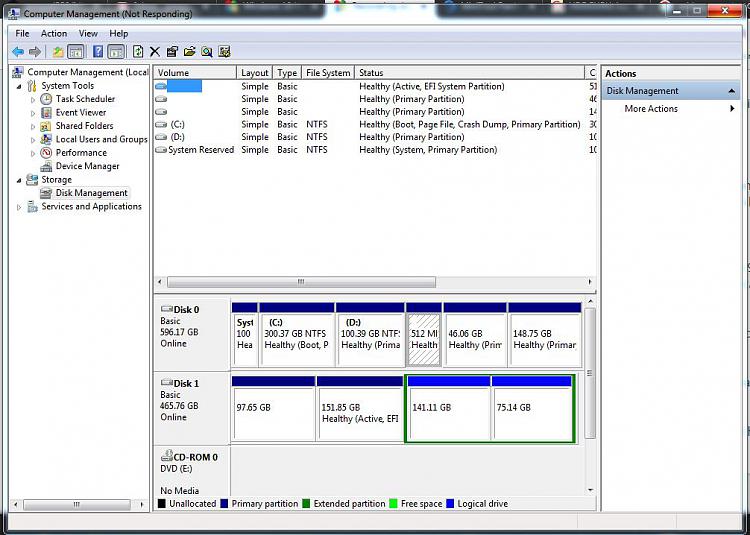Select Services and Applications node
The width and height of the screenshot is (750, 535).
click(x=91, y=207)
